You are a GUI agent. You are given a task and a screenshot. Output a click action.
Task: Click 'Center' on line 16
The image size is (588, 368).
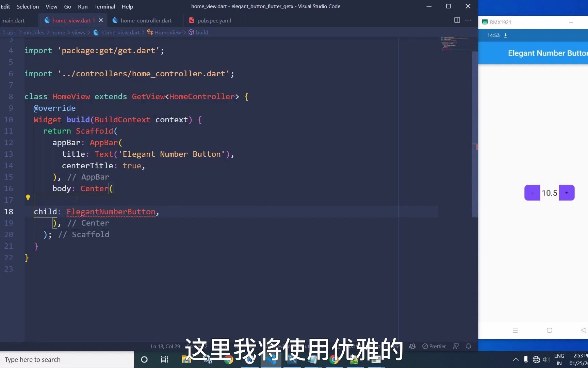point(94,188)
